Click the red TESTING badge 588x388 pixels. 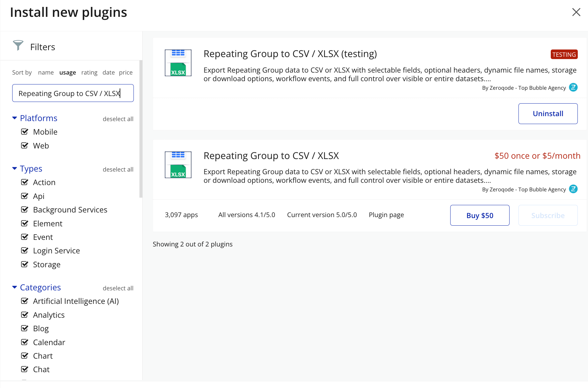[564, 54]
